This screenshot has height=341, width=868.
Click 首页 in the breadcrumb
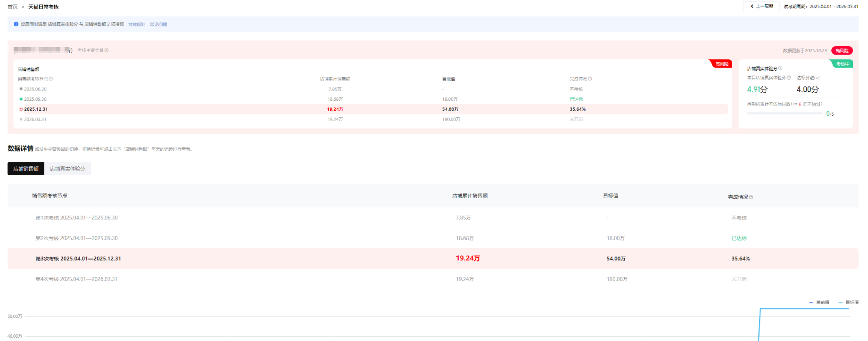[13, 7]
